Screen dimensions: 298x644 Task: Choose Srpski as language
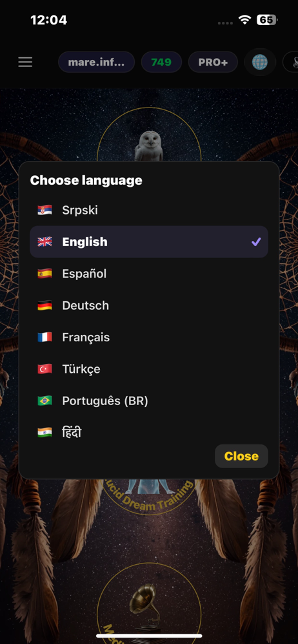[149, 211]
